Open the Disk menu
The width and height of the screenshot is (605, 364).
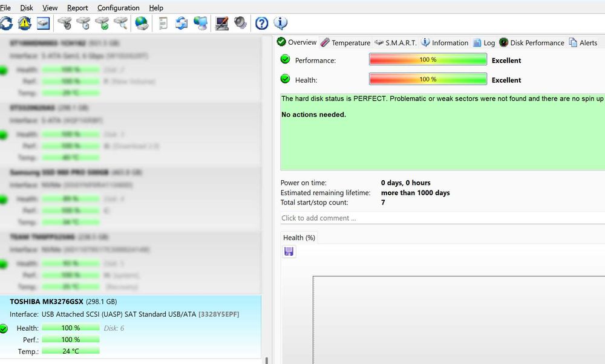coord(27,8)
